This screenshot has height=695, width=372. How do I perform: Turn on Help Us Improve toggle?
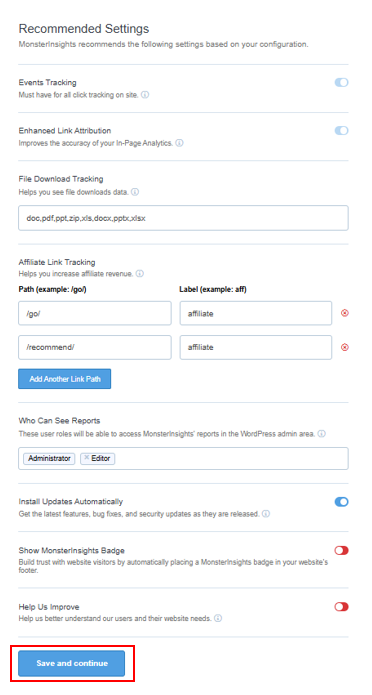[341, 607]
